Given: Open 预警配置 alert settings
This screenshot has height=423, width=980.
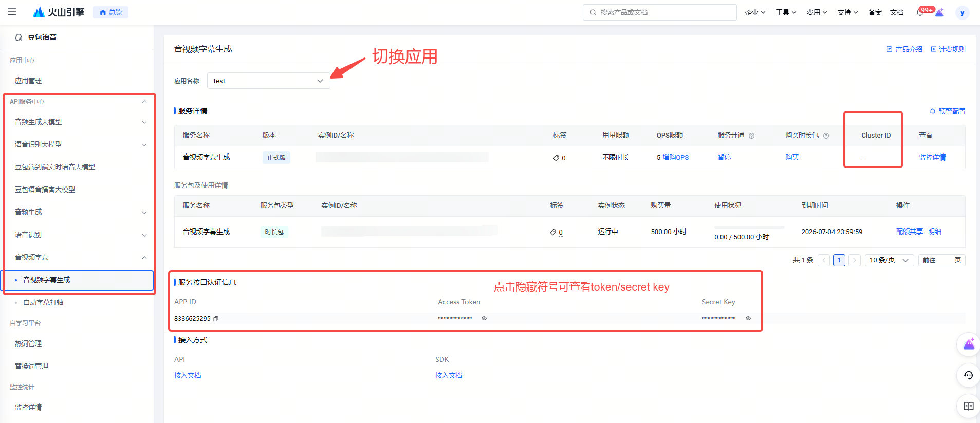Looking at the screenshot, I should tap(948, 111).
